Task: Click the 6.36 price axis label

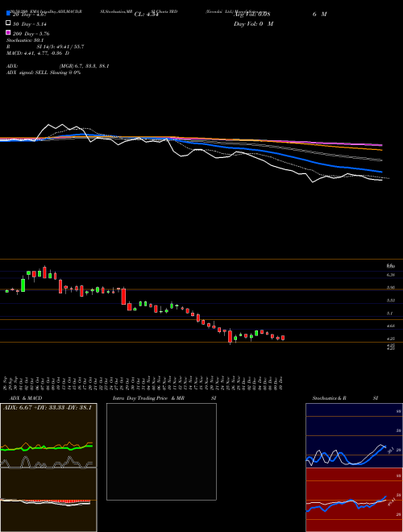Action: (x=391, y=275)
